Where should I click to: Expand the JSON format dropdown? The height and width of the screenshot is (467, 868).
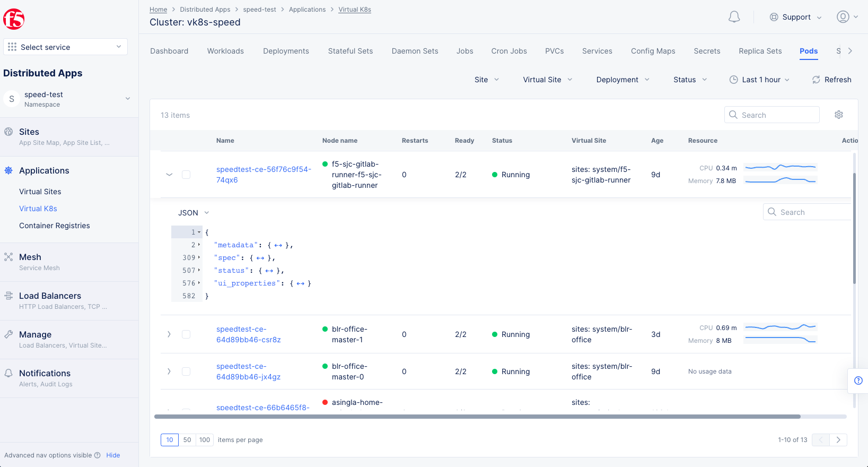point(194,213)
